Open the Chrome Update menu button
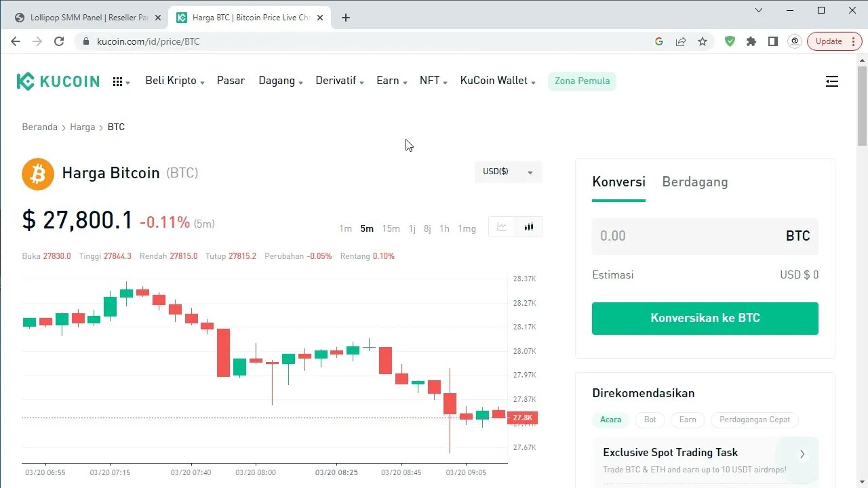 pyautogui.click(x=835, y=41)
